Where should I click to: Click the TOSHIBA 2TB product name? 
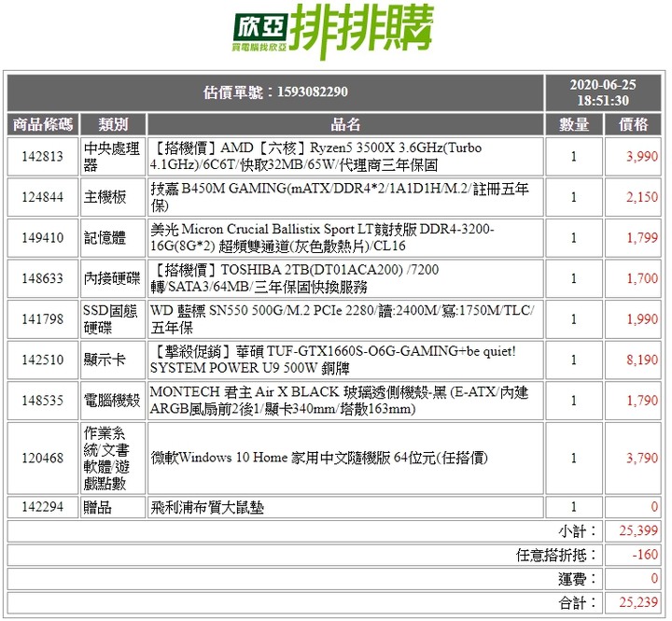pos(294,278)
